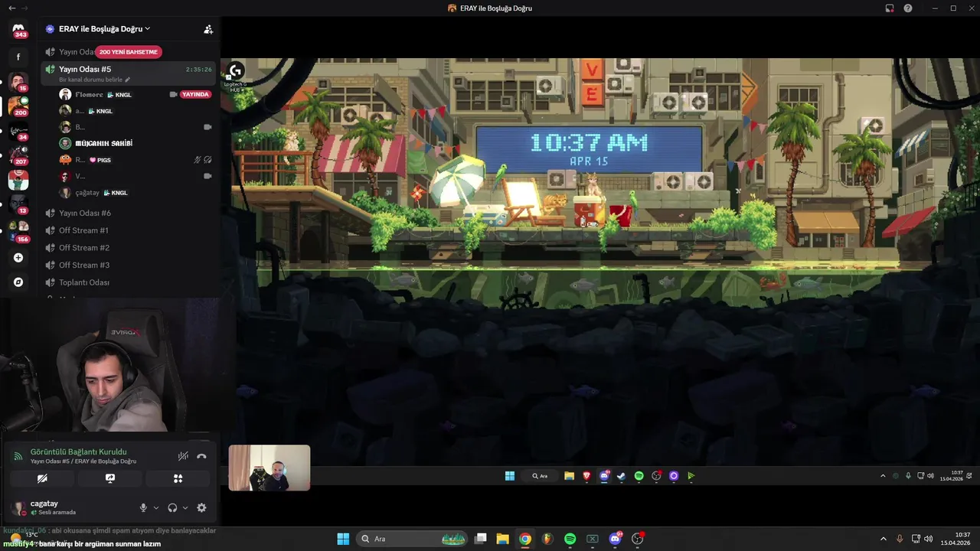Open the activities shapes button
The width and height of the screenshot is (980, 551).
(x=178, y=478)
